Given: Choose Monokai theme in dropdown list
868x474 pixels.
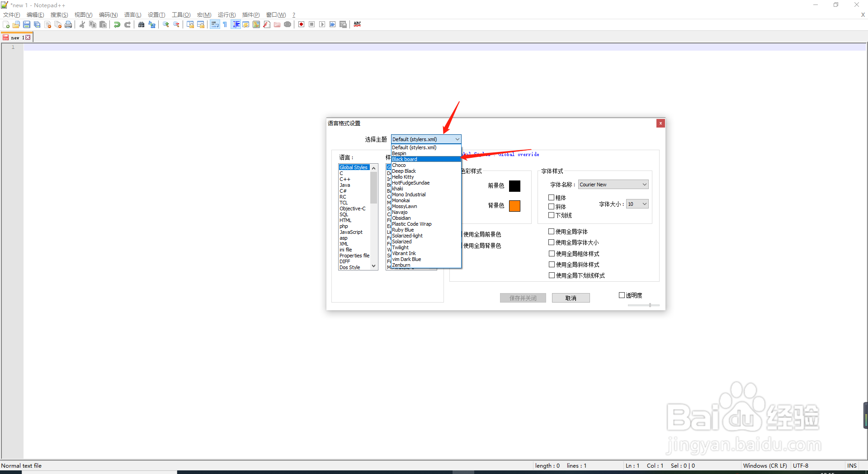Looking at the screenshot, I should (426, 200).
